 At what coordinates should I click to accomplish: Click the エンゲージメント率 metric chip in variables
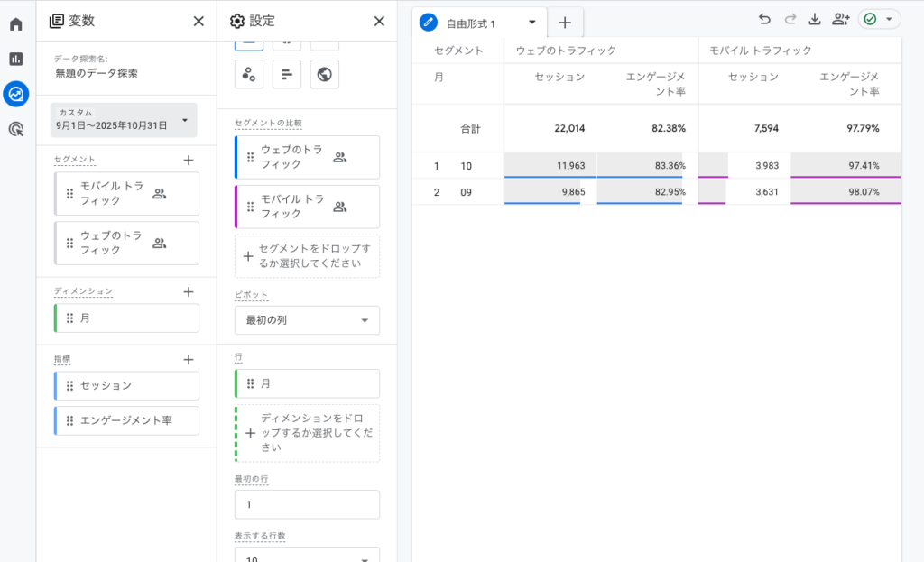click(126, 420)
